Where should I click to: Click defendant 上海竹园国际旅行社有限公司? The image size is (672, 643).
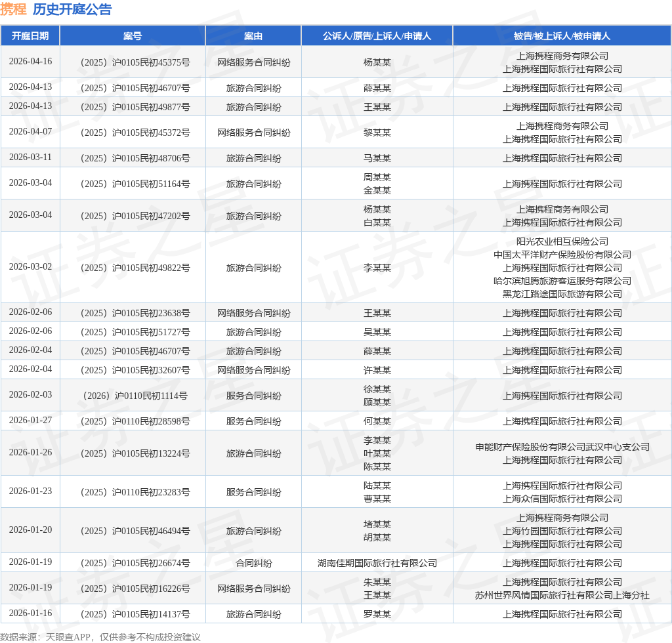coord(562,531)
